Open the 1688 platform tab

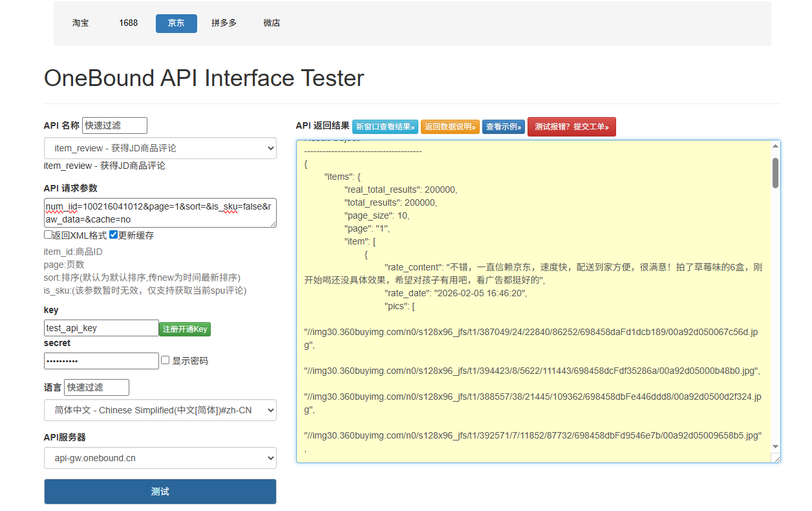[x=128, y=23]
